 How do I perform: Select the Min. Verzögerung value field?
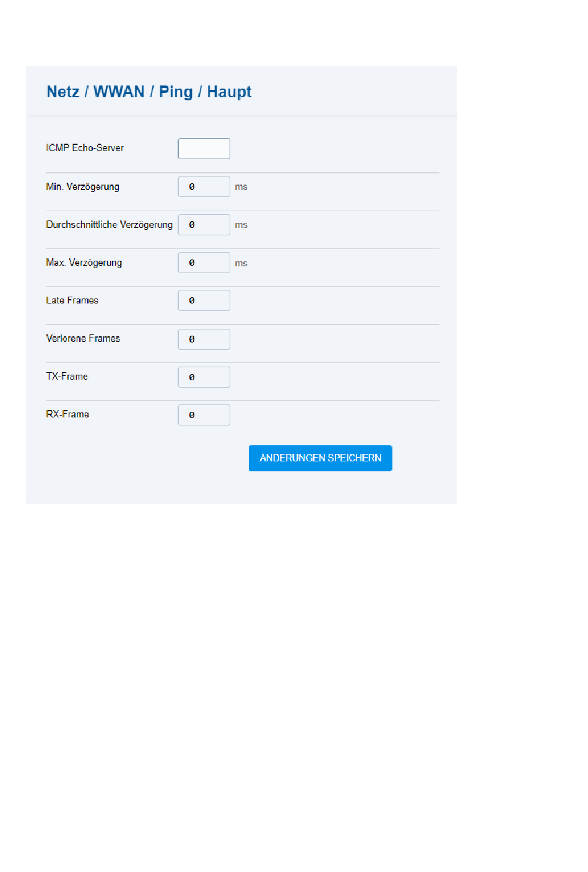(x=204, y=186)
